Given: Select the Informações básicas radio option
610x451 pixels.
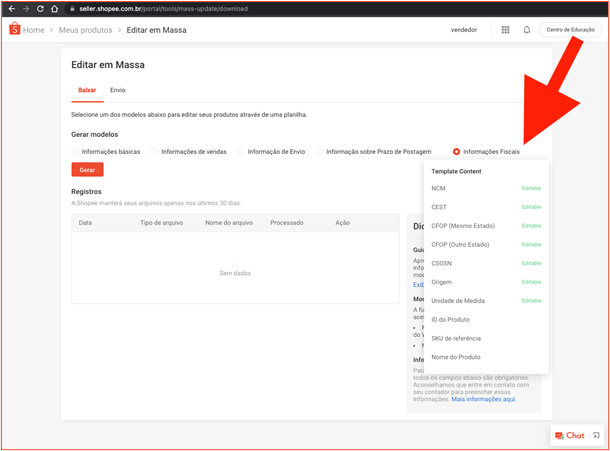Looking at the screenshot, I should (x=76, y=151).
